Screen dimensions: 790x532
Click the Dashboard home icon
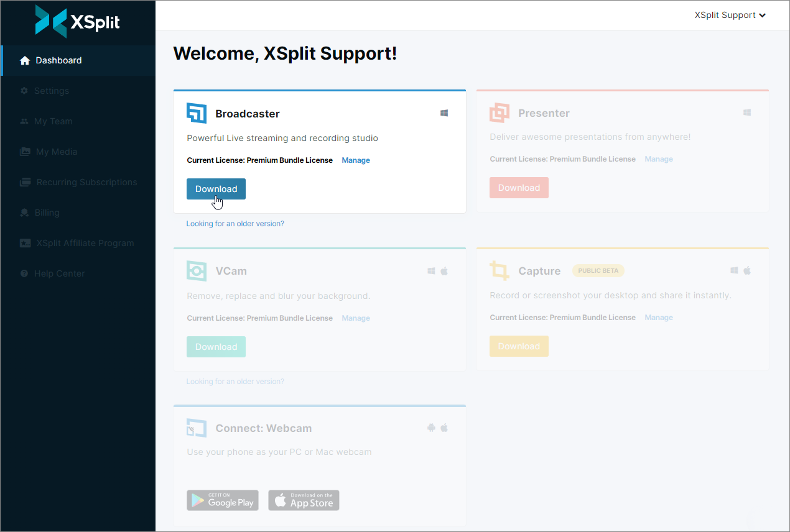[25, 60]
